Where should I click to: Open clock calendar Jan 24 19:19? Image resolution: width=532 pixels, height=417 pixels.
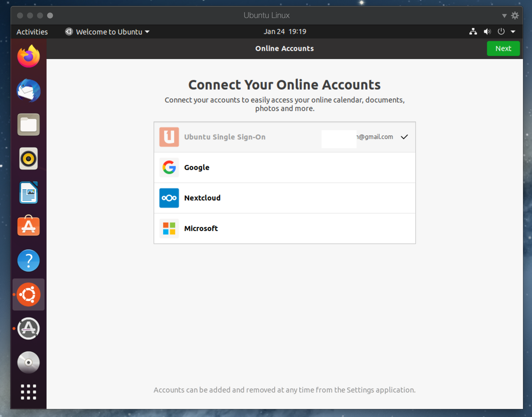[285, 31]
